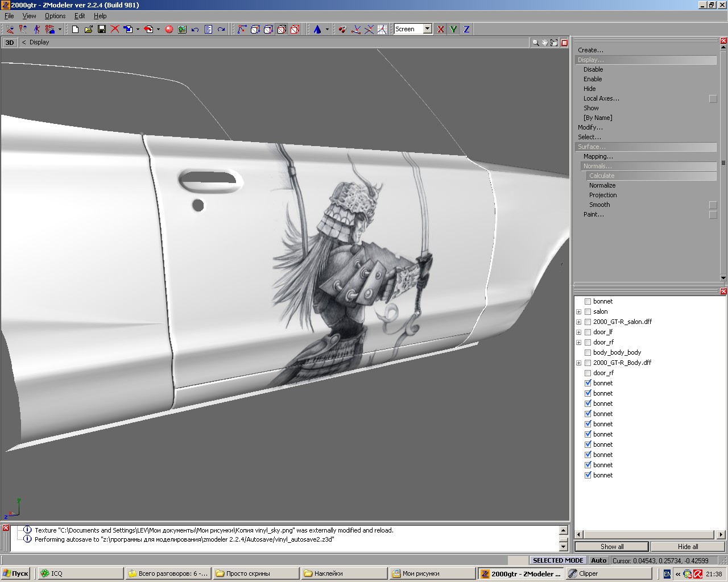The height and width of the screenshot is (582, 728).
Task: Click the command panel scroll-down arrow
Action: (723, 278)
